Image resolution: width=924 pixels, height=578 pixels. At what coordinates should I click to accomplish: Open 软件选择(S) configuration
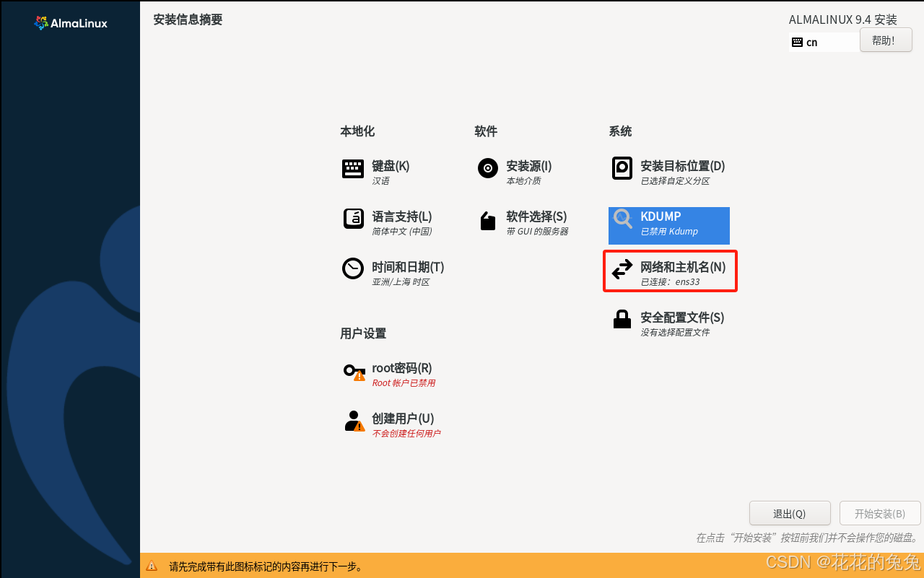point(536,216)
